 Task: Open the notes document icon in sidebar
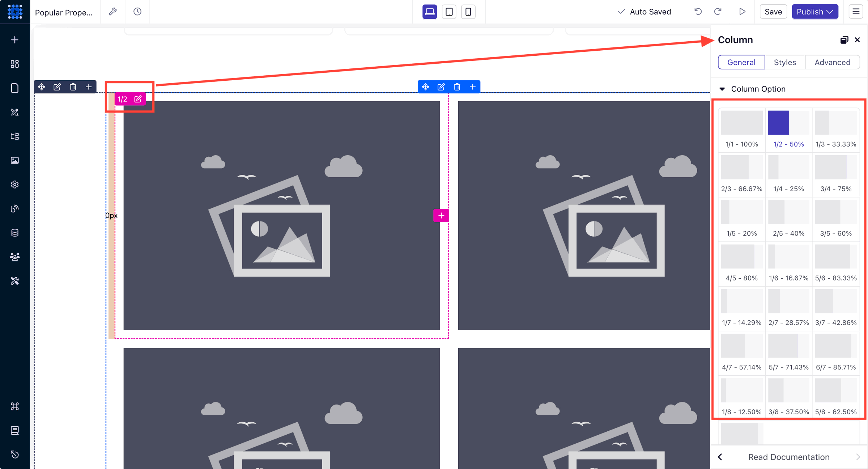tap(15, 430)
